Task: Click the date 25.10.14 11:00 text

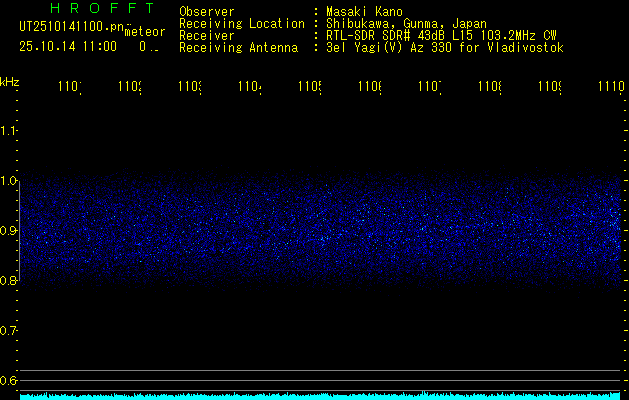Action: [x=67, y=46]
